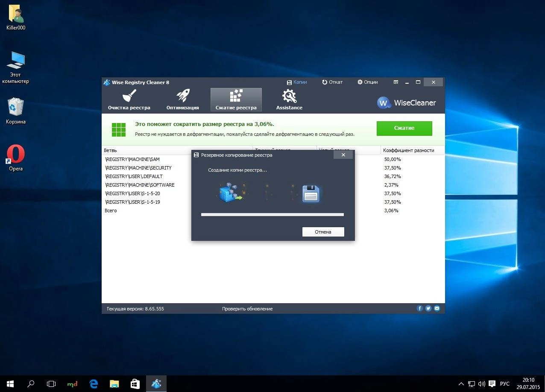The image size is (545, 392).
Task: Open the Assistance wrench-gear tab
Action: click(x=289, y=100)
